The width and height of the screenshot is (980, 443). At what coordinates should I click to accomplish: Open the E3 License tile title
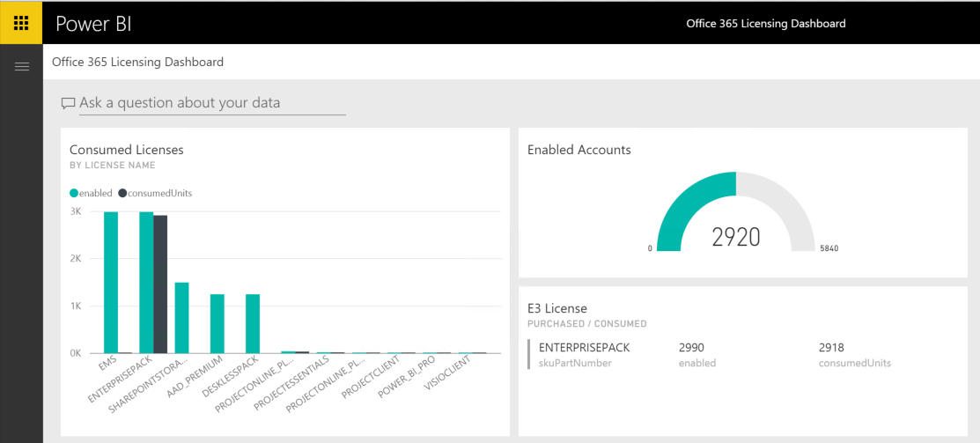point(556,308)
